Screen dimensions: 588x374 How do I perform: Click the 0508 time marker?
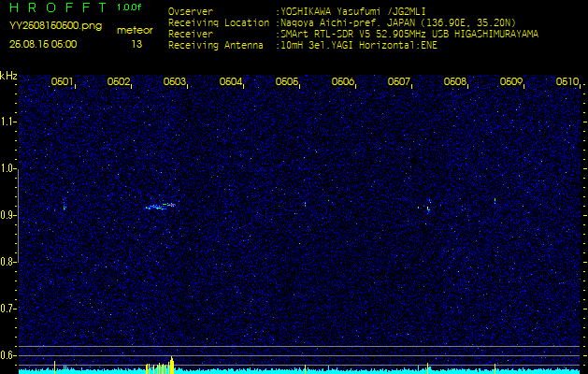coord(455,81)
